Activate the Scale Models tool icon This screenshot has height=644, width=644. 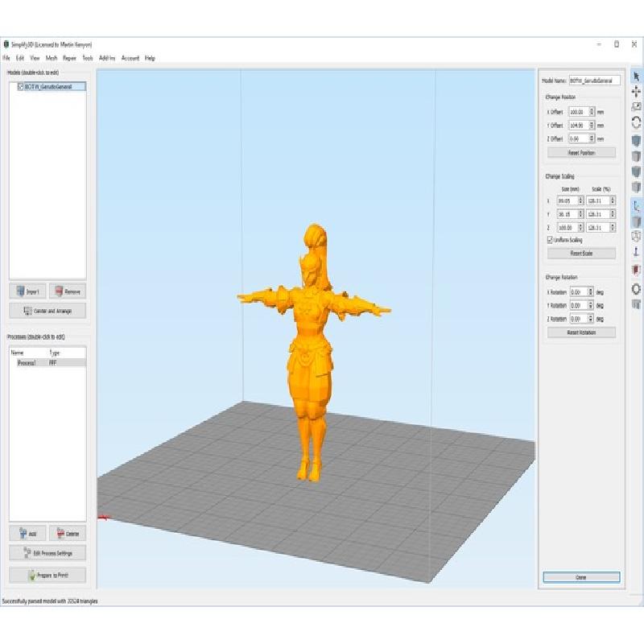click(x=636, y=107)
